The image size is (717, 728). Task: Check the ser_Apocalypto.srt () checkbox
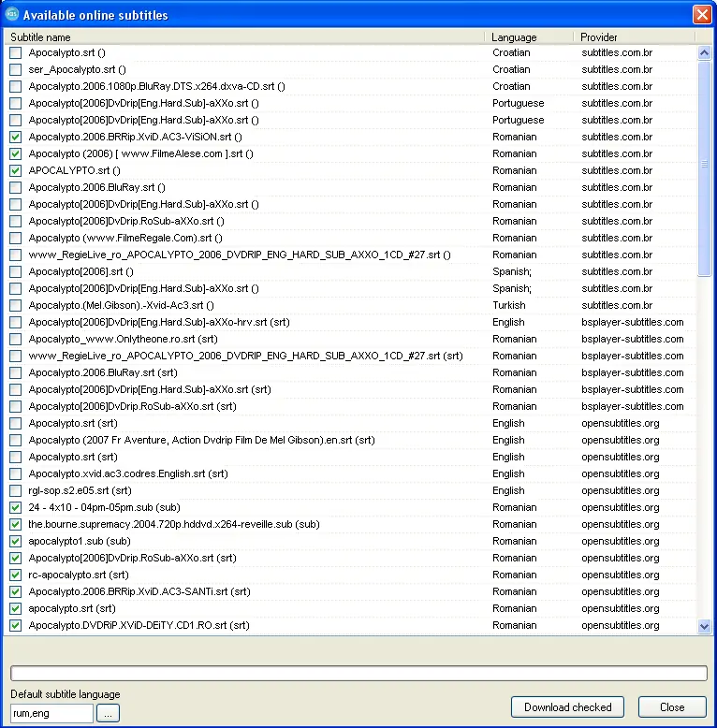tap(15, 69)
